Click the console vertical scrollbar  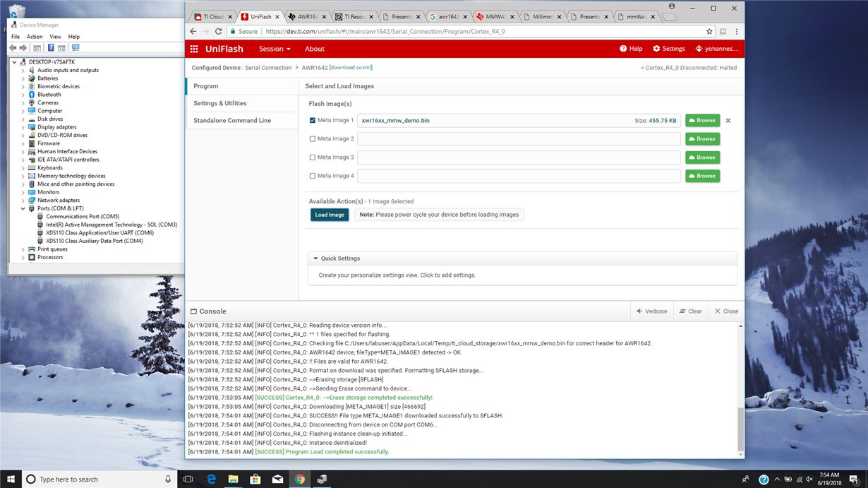click(x=740, y=429)
